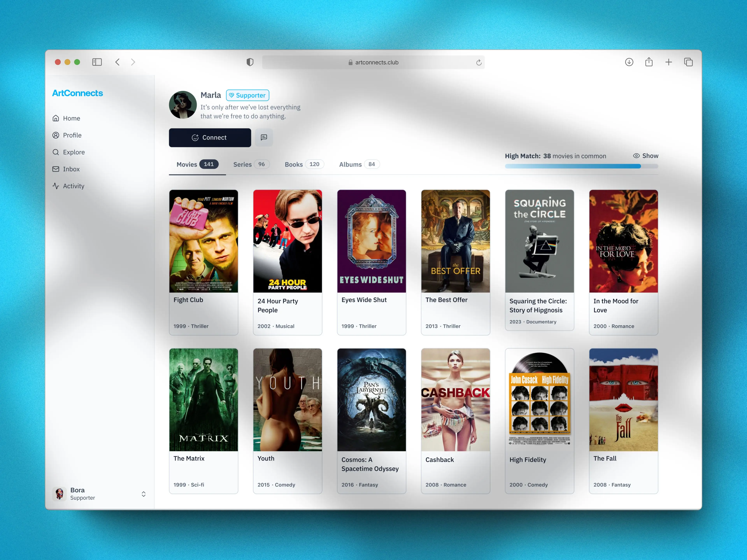Click the privacy shield icon in the address bar

pos(250,62)
